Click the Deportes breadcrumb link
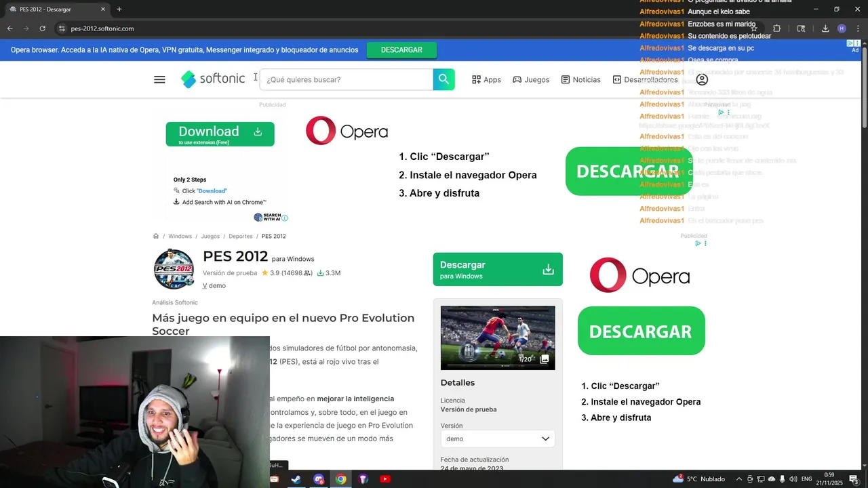Image resolution: width=868 pixels, height=488 pixels. tap(240, 236)
